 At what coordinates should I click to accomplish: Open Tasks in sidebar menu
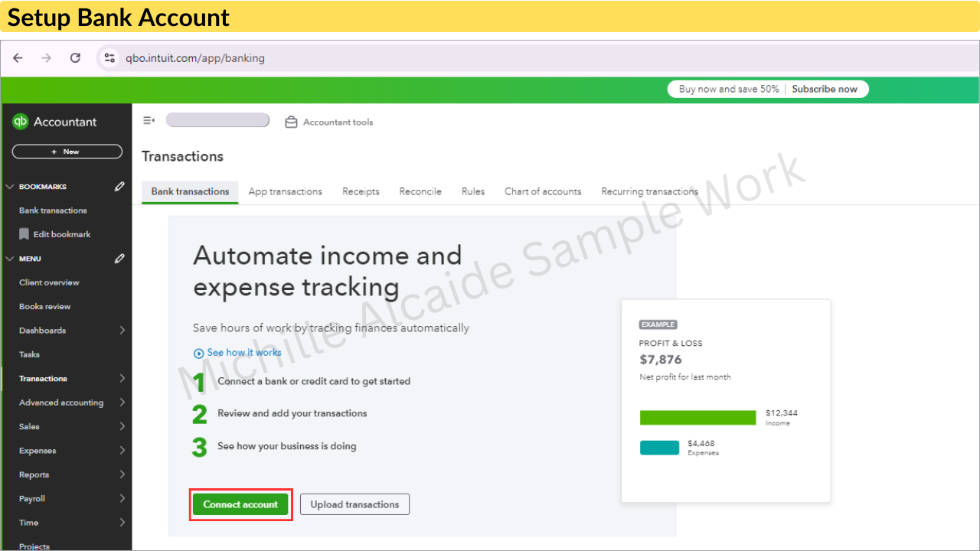29,354
